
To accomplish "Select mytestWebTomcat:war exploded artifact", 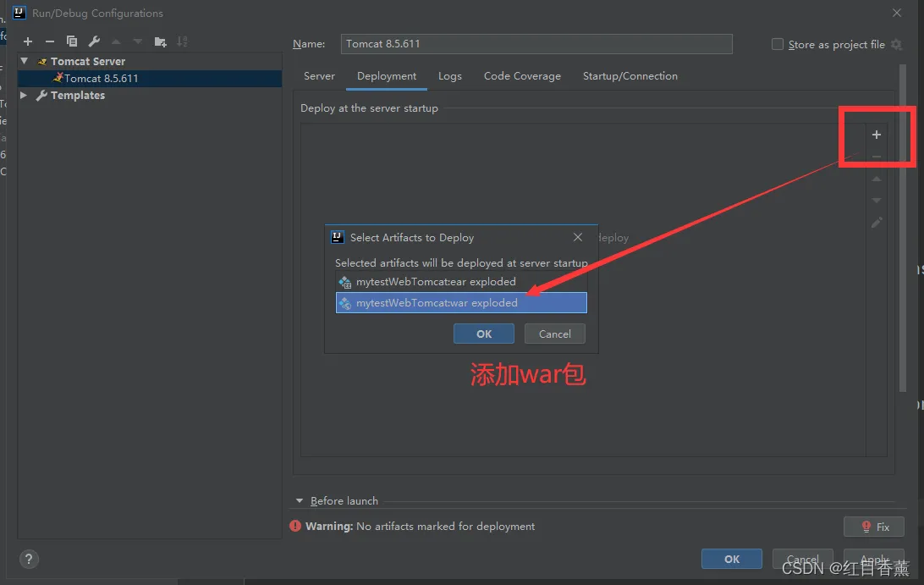I will pyautogui.click(x=461, y=303).
